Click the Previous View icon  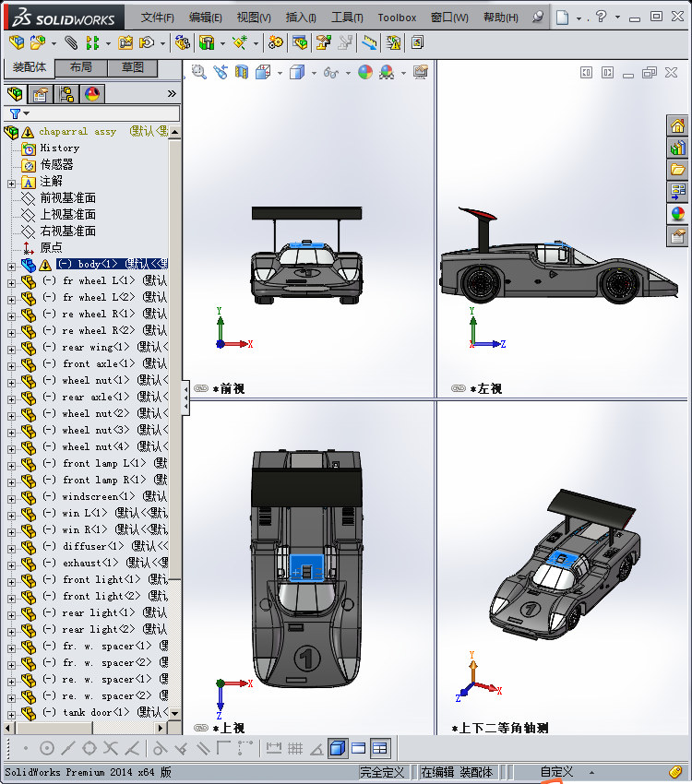pos(221,73)
